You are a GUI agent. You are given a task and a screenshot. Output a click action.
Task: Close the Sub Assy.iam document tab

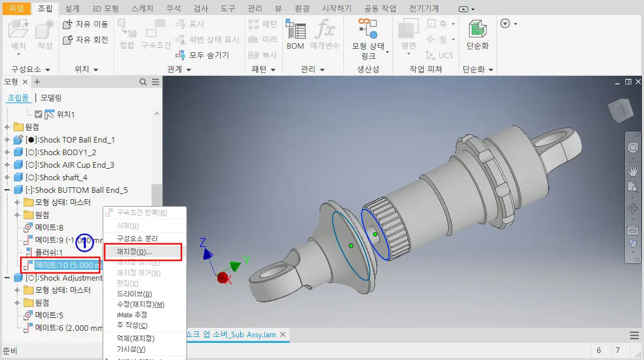[x=283, y=334]
